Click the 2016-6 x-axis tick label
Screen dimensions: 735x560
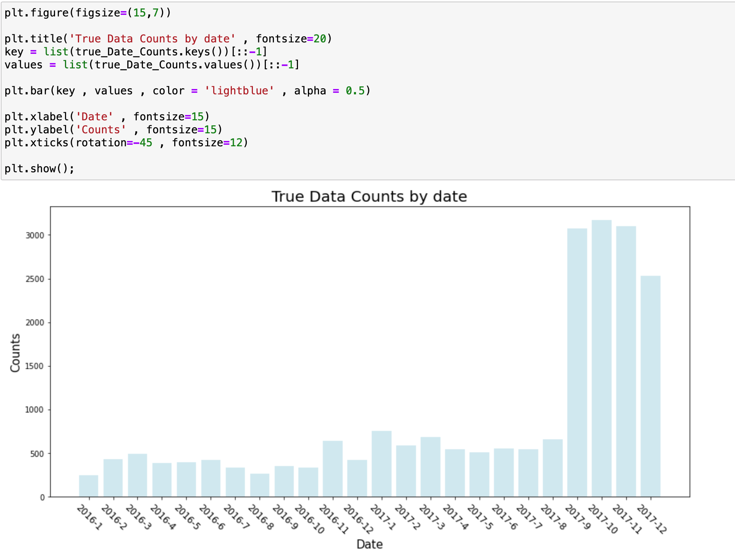pyautogui.click(x=212, y=517)
